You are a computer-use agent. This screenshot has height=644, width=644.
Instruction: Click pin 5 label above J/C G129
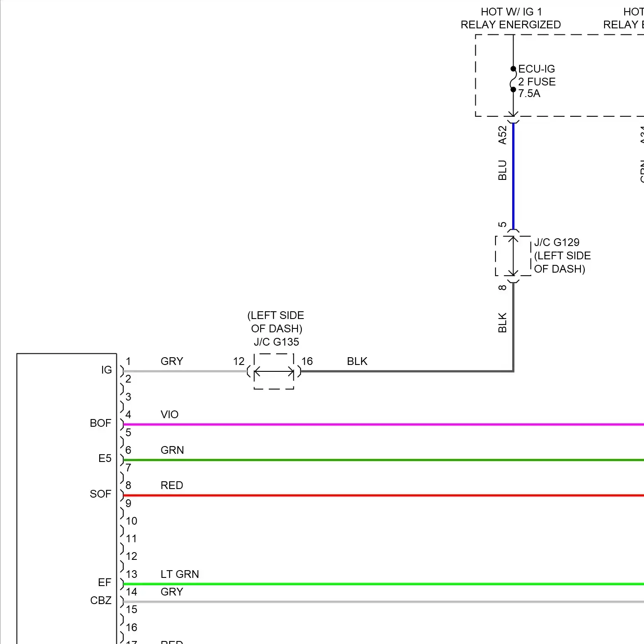pos(502,225)
